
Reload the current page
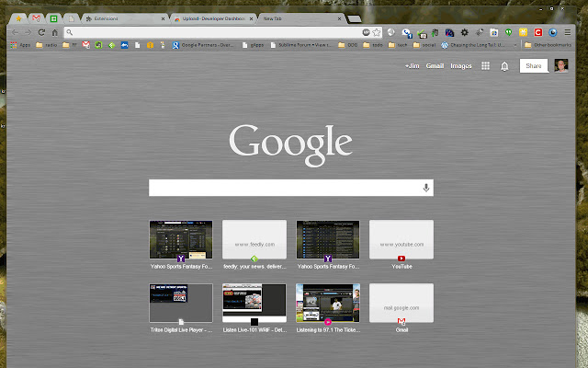41,32
